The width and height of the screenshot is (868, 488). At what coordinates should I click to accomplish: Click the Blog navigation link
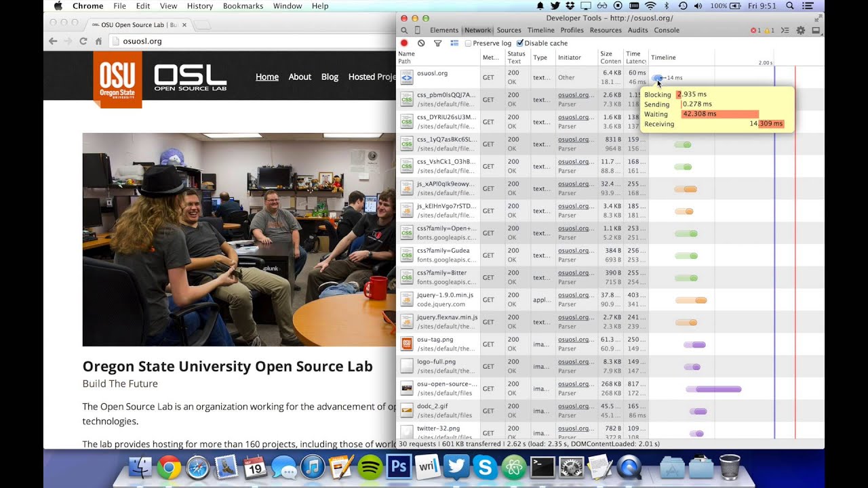tap(330, 77)
